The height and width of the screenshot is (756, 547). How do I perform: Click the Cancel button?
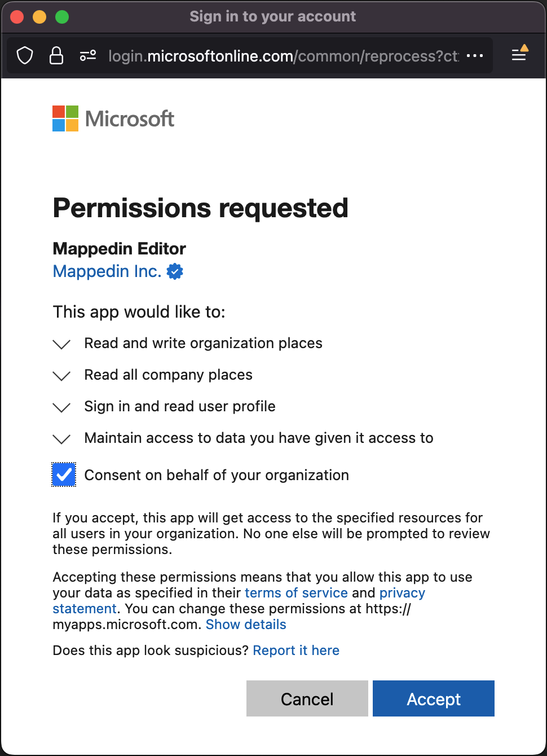click(x=307, y=698)
